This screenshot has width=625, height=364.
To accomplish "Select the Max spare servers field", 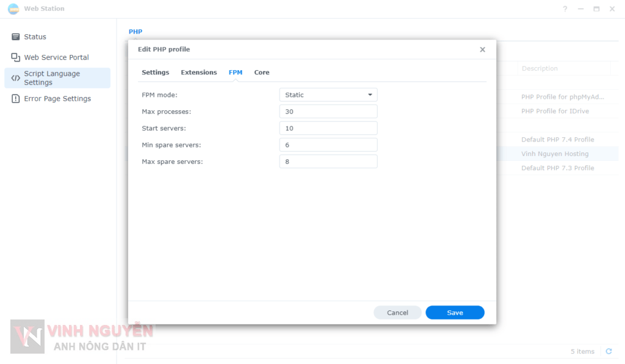I will tap(328, 162).
